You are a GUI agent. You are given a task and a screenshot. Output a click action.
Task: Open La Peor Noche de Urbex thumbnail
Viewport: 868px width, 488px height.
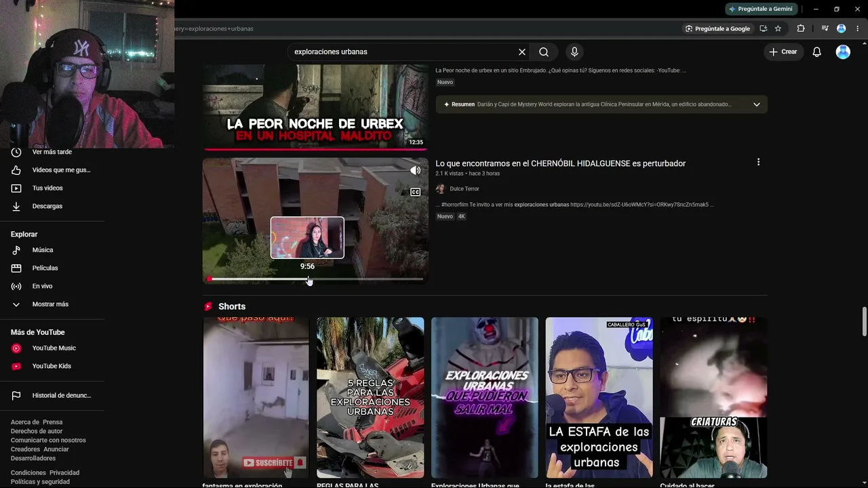[x=315, y=106]
